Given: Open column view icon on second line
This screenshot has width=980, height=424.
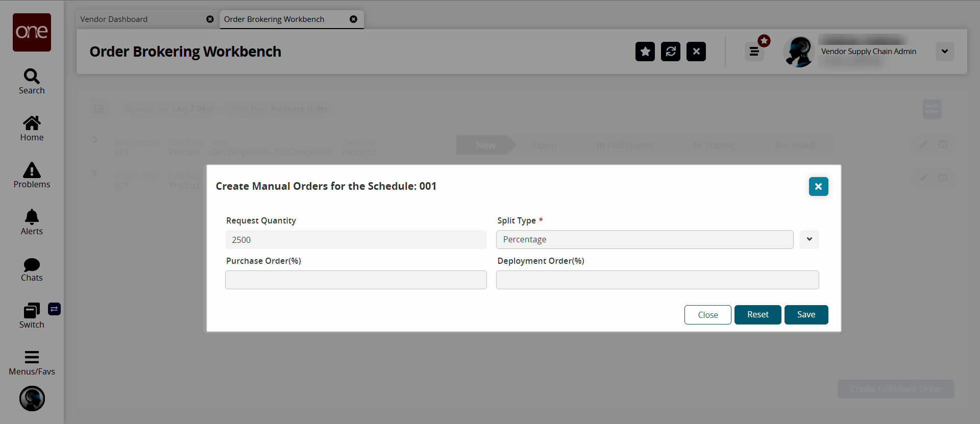Looking at the screenshot, I should pos(943,178).
